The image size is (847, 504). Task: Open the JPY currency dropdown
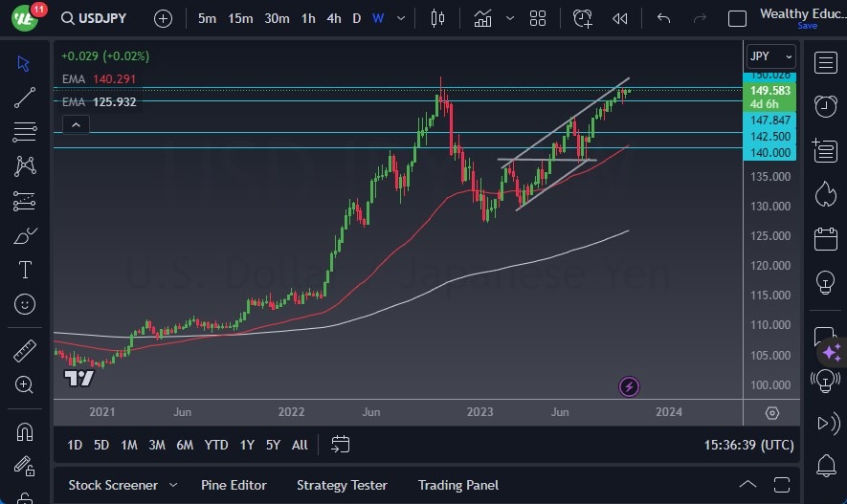click(x=771, y=56)
